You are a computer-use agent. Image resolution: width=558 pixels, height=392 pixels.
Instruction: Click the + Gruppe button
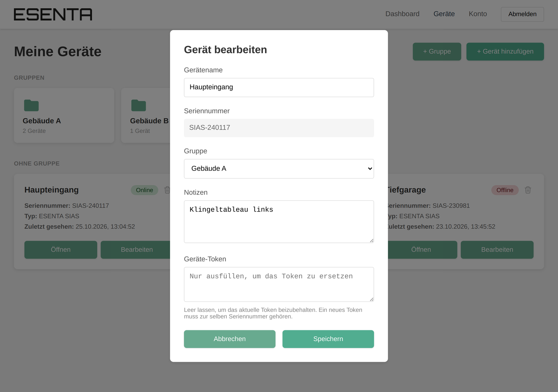pos(437,52)
